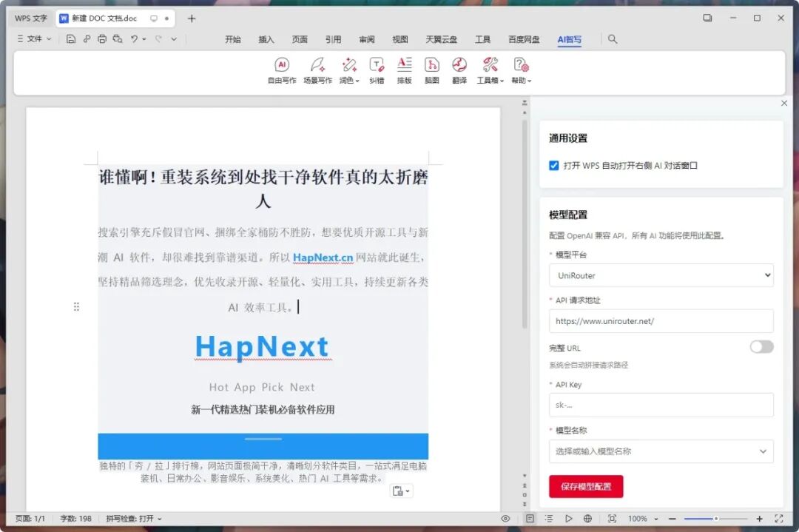This screenshot has width=799, height=532.
Task: Click the 页面: 1/1 status entry
Action: point(30,519)
